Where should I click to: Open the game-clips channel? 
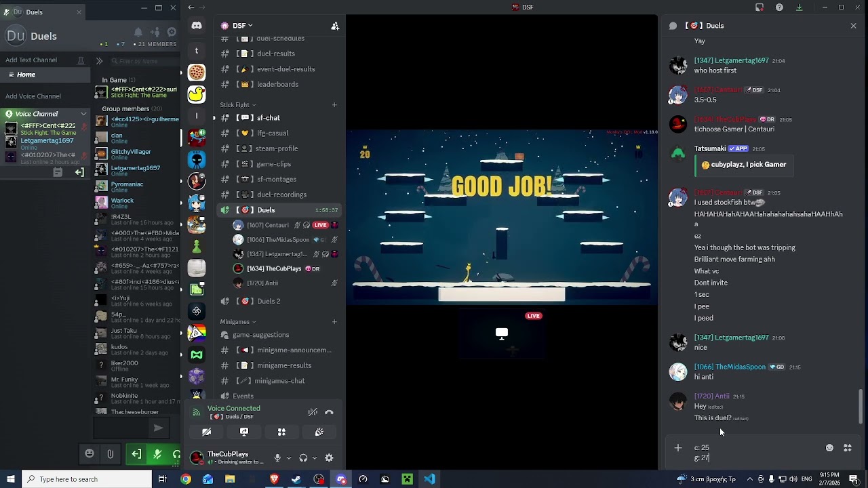coord(278,164)
